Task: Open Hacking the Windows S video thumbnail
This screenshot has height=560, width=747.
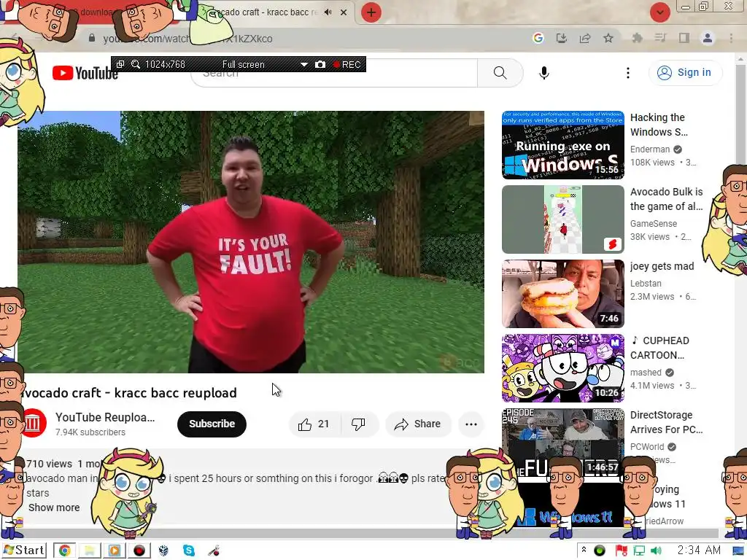Action: click(x=562, y=145)
